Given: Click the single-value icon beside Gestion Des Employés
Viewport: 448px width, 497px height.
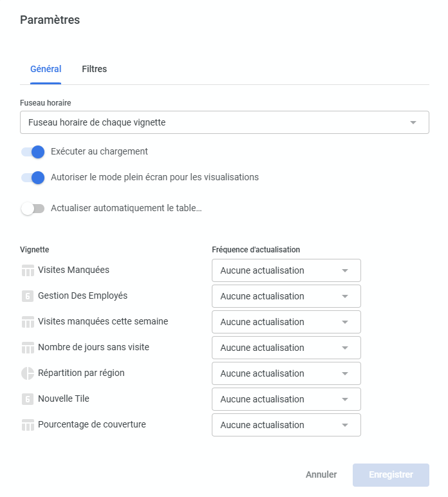Looking at the screenshot, I should [28, 296].
